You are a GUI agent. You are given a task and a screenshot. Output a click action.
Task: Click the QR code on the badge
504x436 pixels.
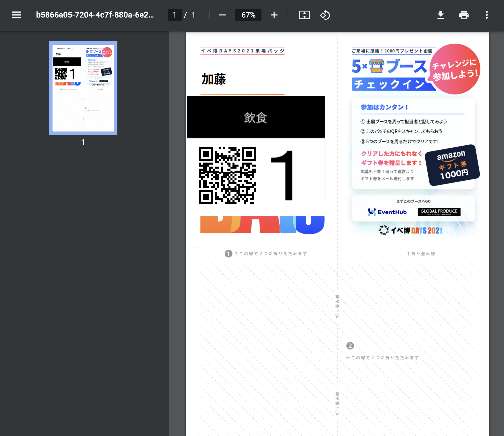pyautogui.click(x=228, y=175)
